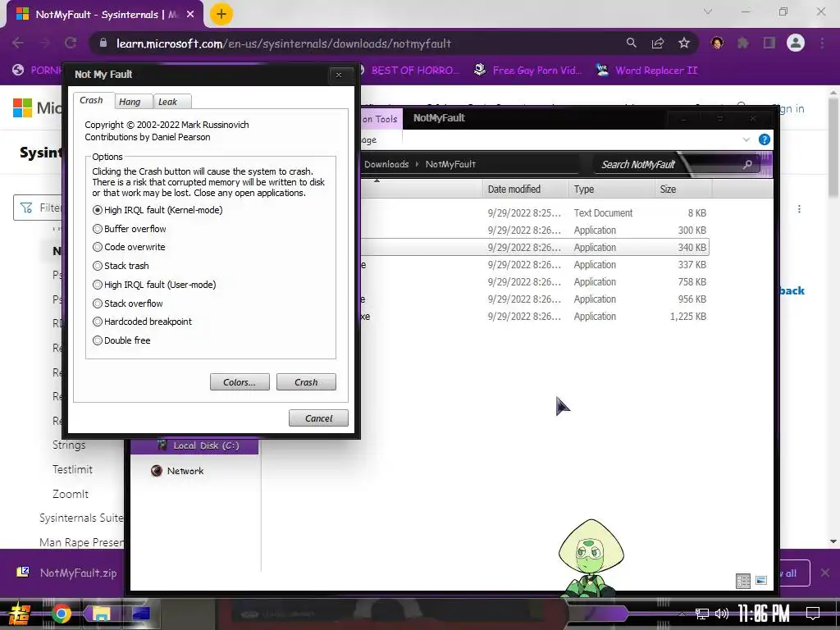Screen dimensions: 840x630
Task: Click the Testlimit link in page sidebar
Action: 72,469
